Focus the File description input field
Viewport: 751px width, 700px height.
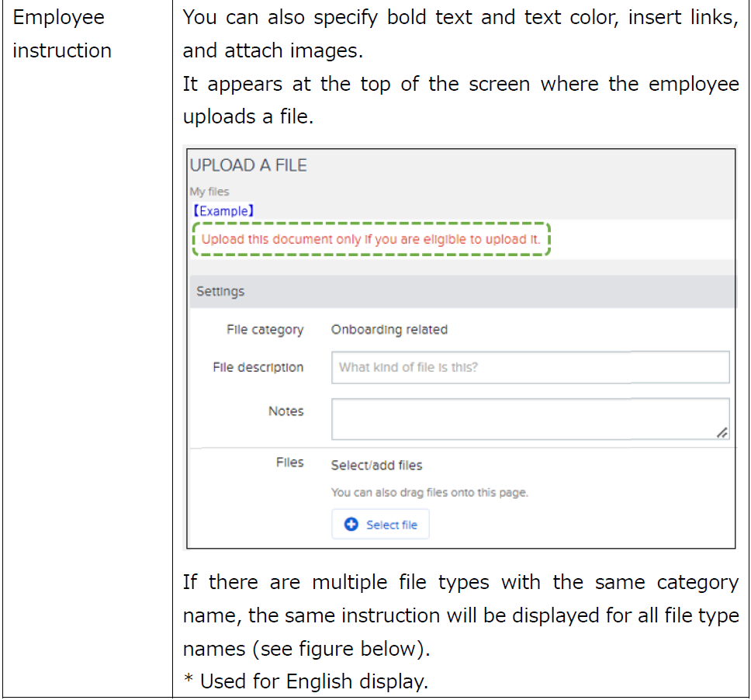coord(530,367)
